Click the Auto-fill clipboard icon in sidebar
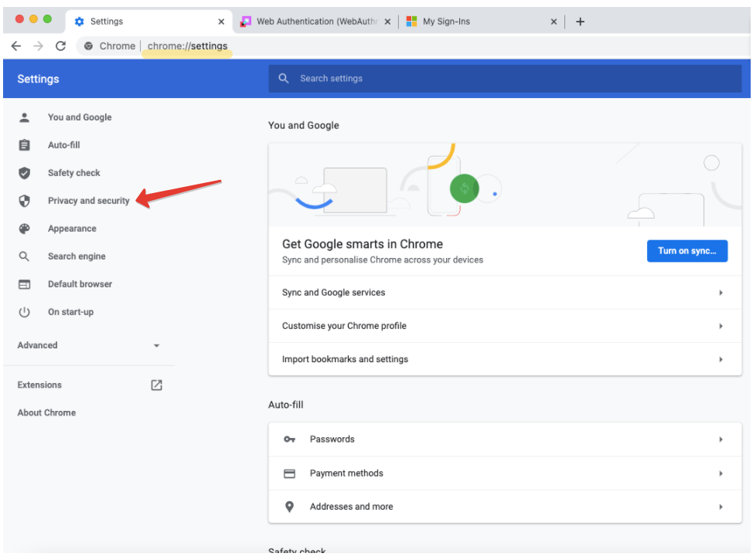The image size is (753, 560). (25, 145)
